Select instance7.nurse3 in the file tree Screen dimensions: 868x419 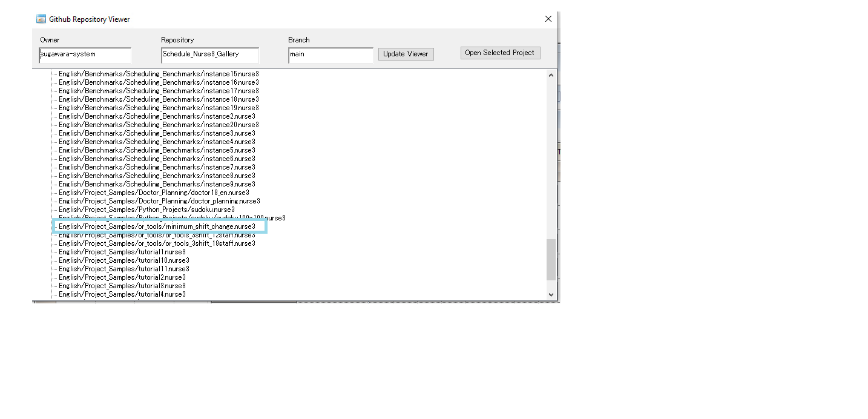coord(157,167)
